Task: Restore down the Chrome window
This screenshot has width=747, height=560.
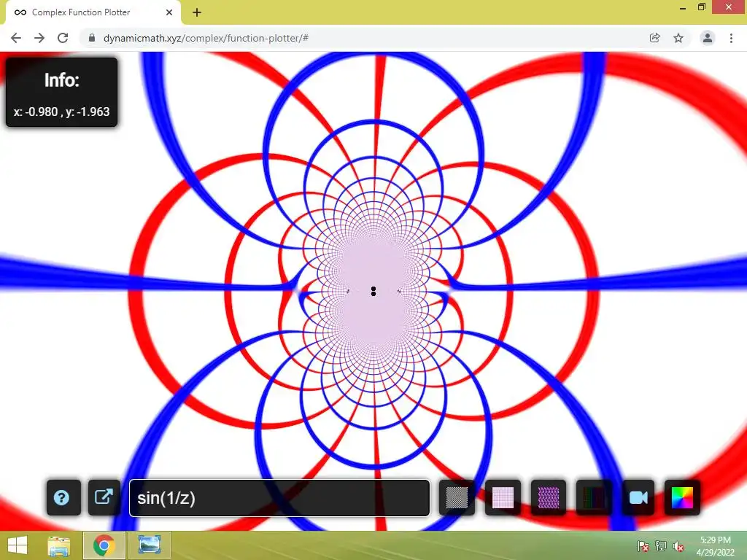Action: coord(701,7)
